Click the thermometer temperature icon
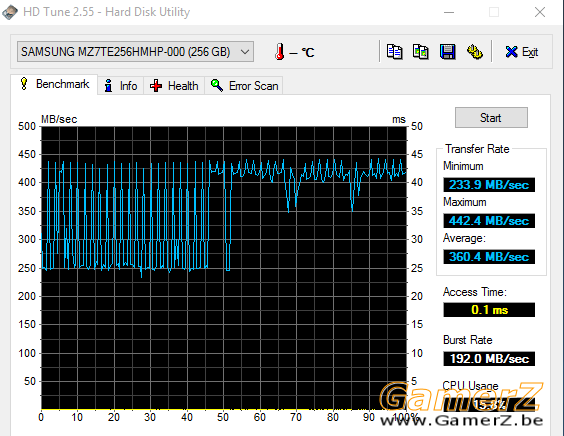The image size is (564, 436). pos(279,52)
